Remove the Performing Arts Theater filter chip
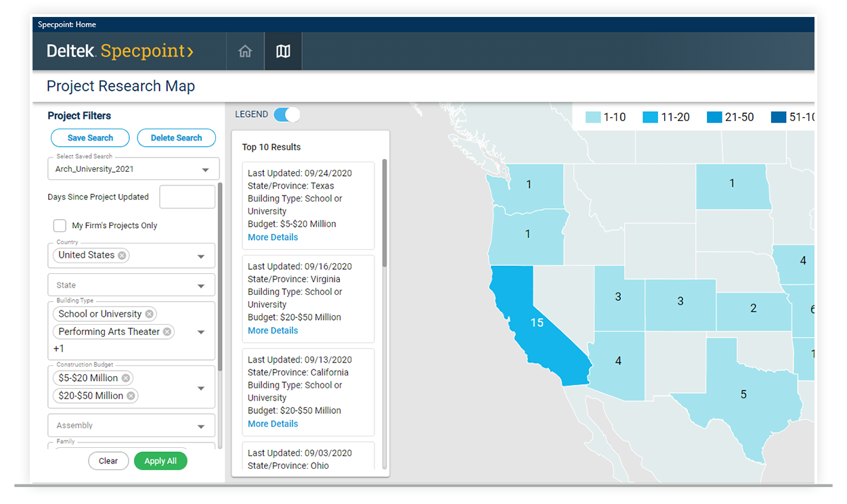The height and width of the screenshot is (504, 847). [x=168, y=331]
